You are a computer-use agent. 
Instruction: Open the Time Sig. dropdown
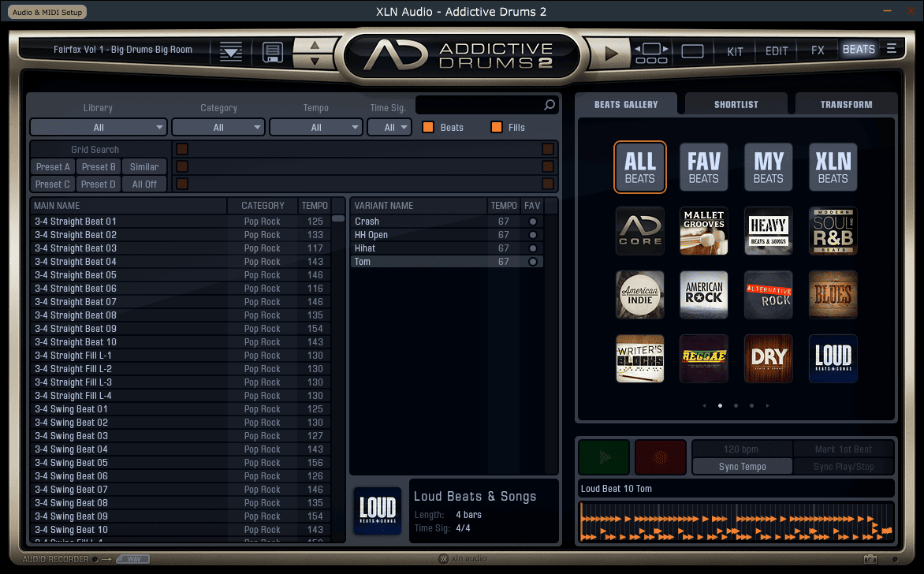[x=389, y=127]
